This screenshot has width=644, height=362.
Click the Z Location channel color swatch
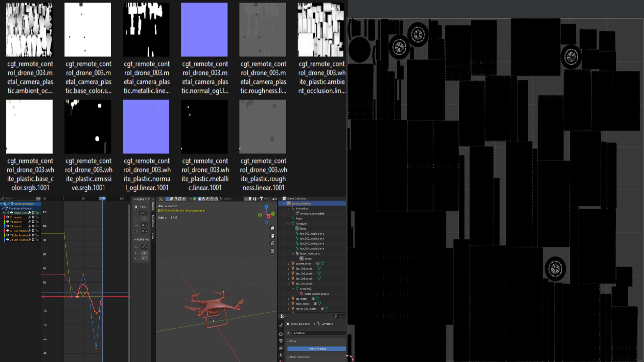pyautogui.click(x=4, y=226)
